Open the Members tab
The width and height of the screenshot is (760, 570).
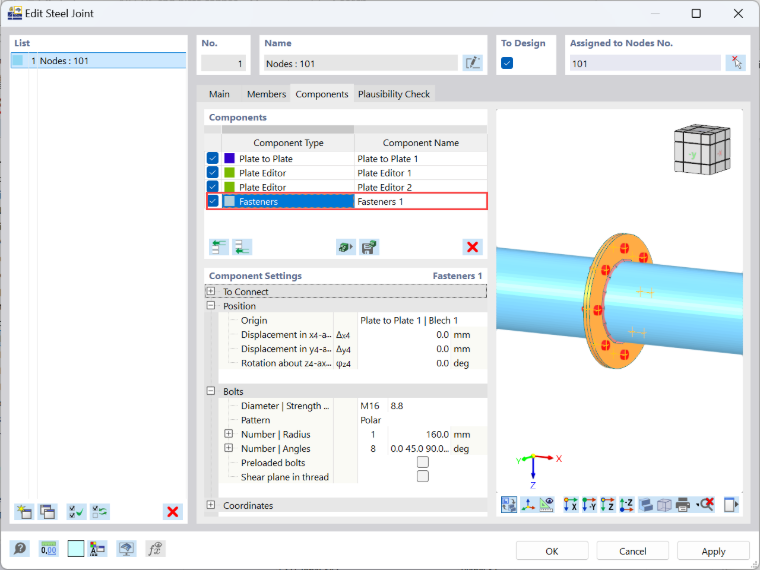point(266,94)
